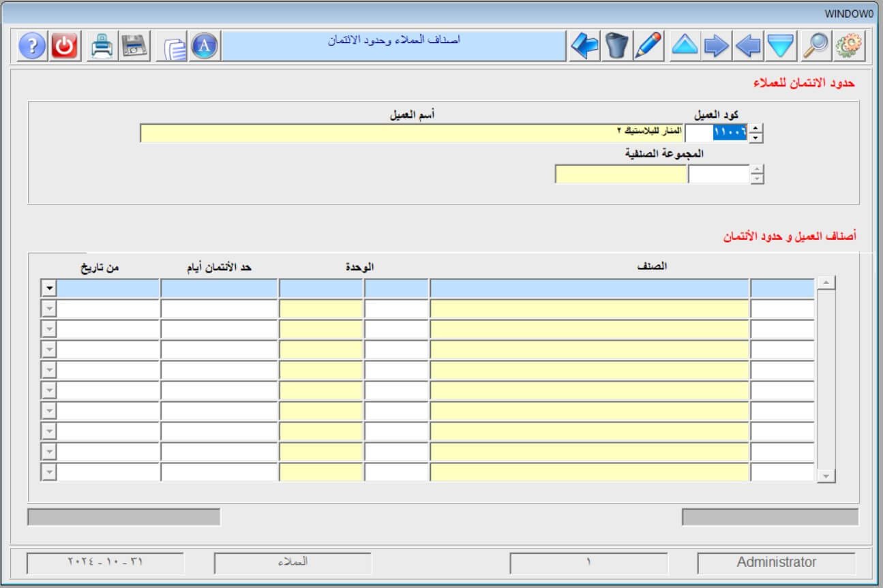Screen dimensions: 883x588
Task: Click the floppy disk save icon
Action: pyautogui.click(x=135, y=46)
